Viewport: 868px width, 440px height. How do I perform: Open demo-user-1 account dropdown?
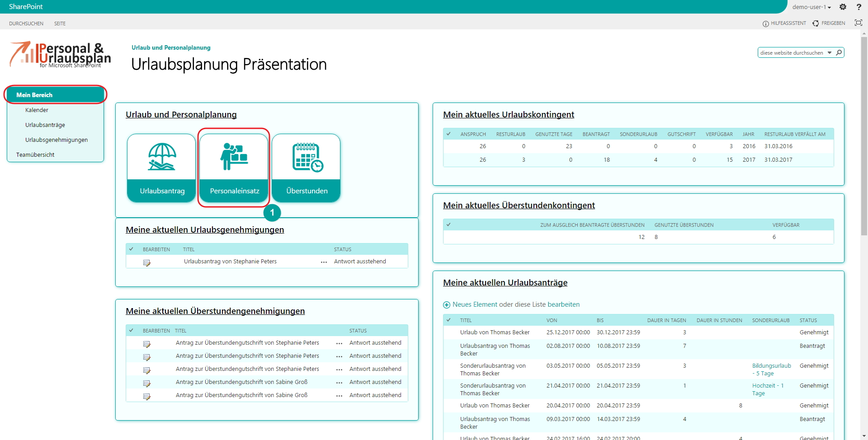pyautogui.click(x=811, y=7)
